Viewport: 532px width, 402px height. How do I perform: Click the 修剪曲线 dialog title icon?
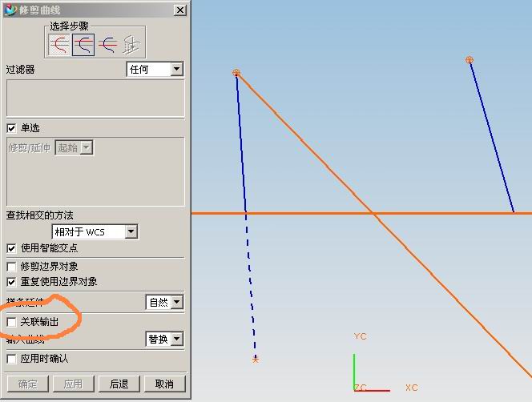[x=10, y=10]
